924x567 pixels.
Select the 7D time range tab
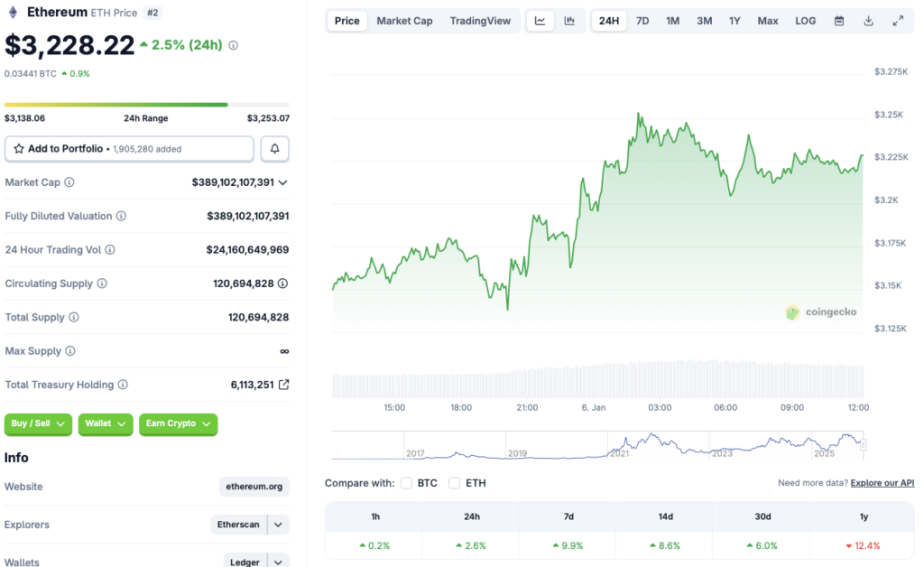(642, 20)
